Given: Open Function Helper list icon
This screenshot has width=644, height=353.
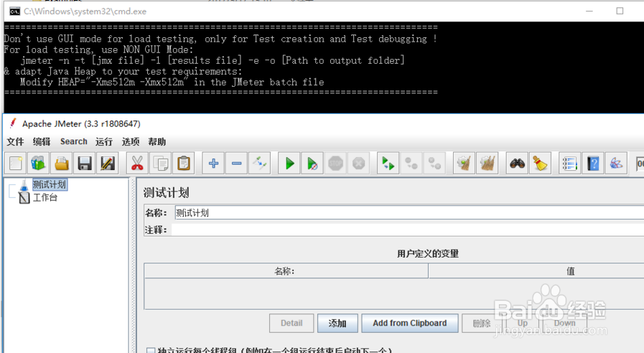Looking at the screenshot, I should (569, 164).
